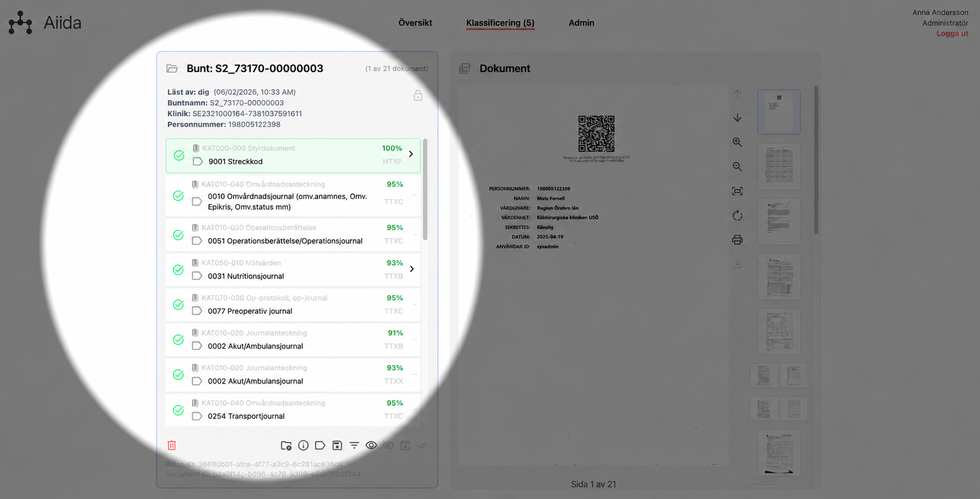The image size is (980, 499).
Task: Click the 100% confidence value on Styrdokument row
Action: [392, 148]
